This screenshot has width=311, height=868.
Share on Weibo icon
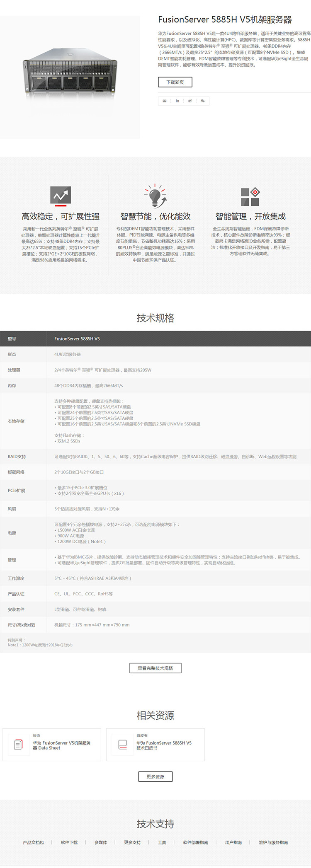[x=190, y=101]
